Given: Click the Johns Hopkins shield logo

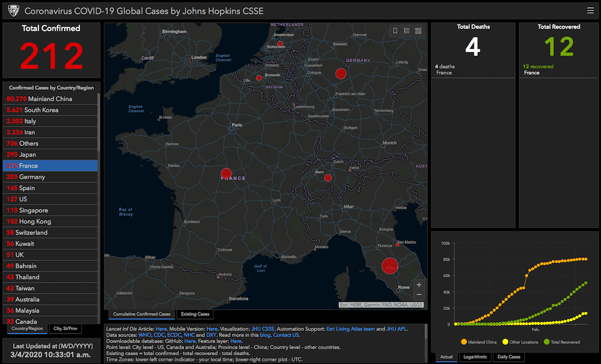Looking at the screenshot, I should [x=13, y=11].
